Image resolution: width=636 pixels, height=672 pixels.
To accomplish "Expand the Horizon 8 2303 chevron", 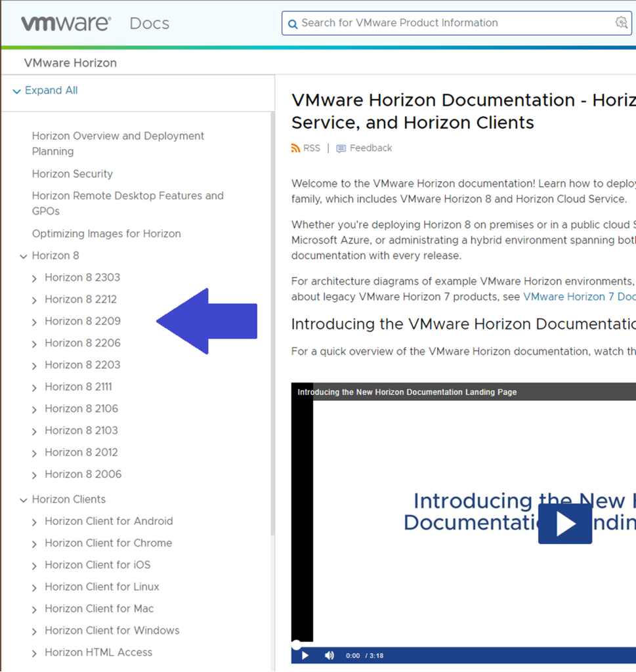I will [x=34, y=278].
